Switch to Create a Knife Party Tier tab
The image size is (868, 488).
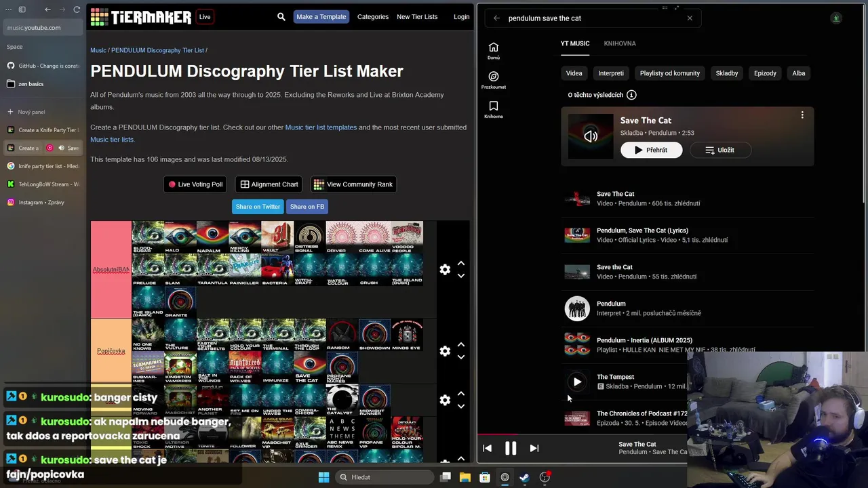(x=43, y=130)
